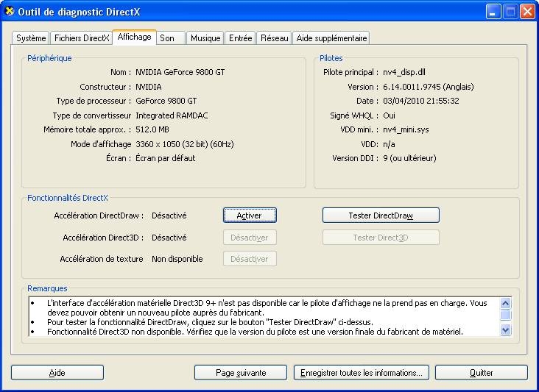Click the Remarques scrollbar up arrow

[x=505, y=303]
